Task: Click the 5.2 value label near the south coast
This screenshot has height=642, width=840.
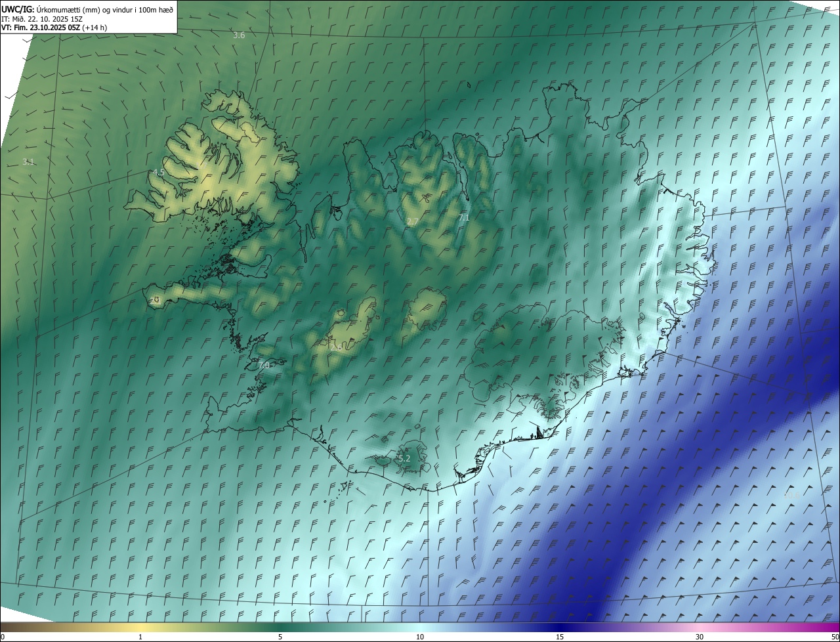Action: point(404,458)
